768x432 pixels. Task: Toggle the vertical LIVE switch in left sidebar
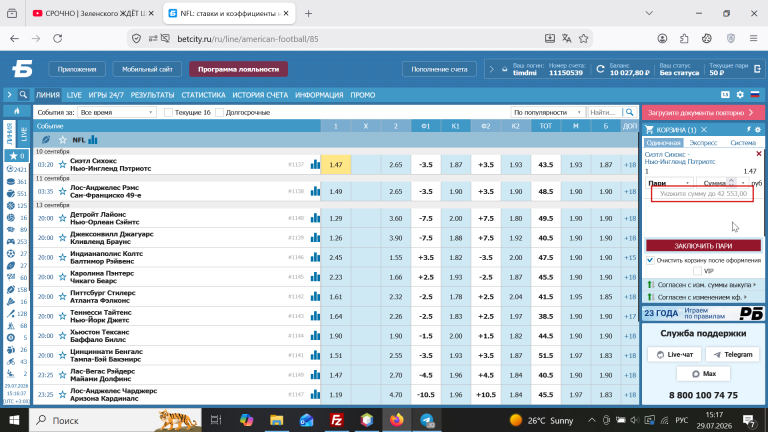pos(24,133)
